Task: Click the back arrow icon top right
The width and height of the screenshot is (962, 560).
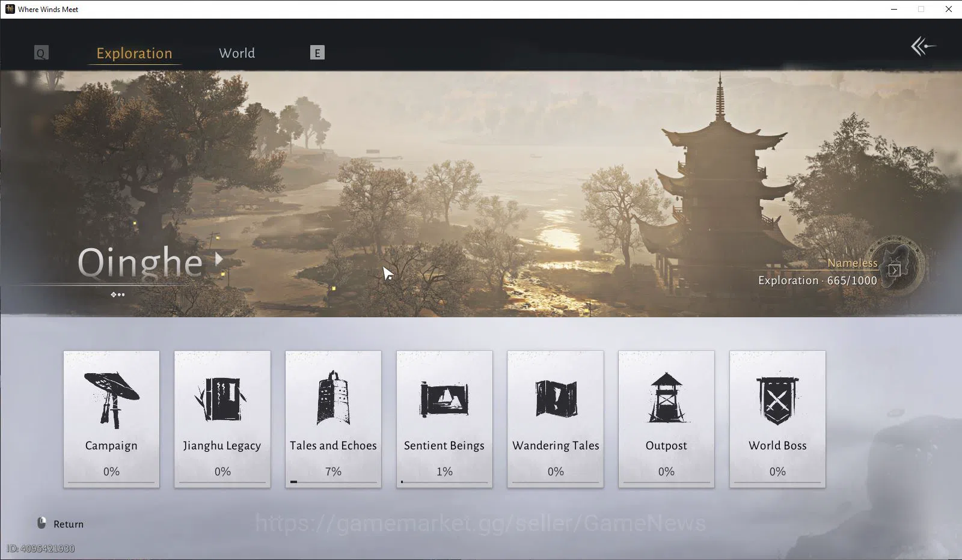Action: [x=923, y=46]
